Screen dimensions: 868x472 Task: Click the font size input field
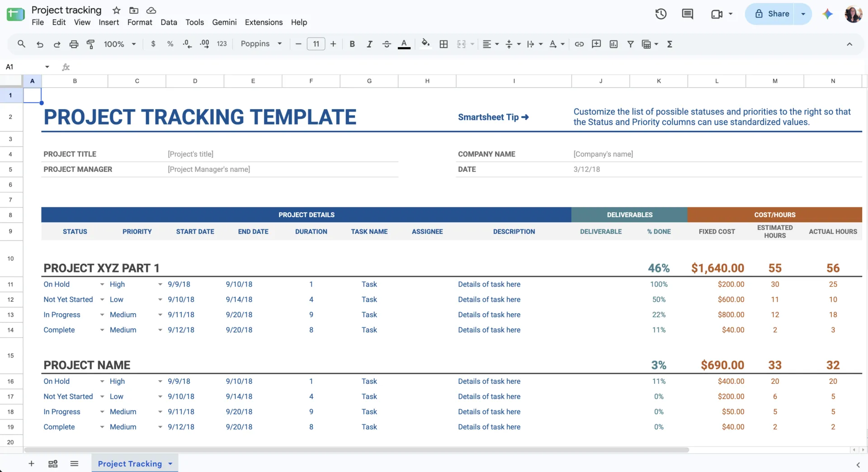click(x=316, y=44)
